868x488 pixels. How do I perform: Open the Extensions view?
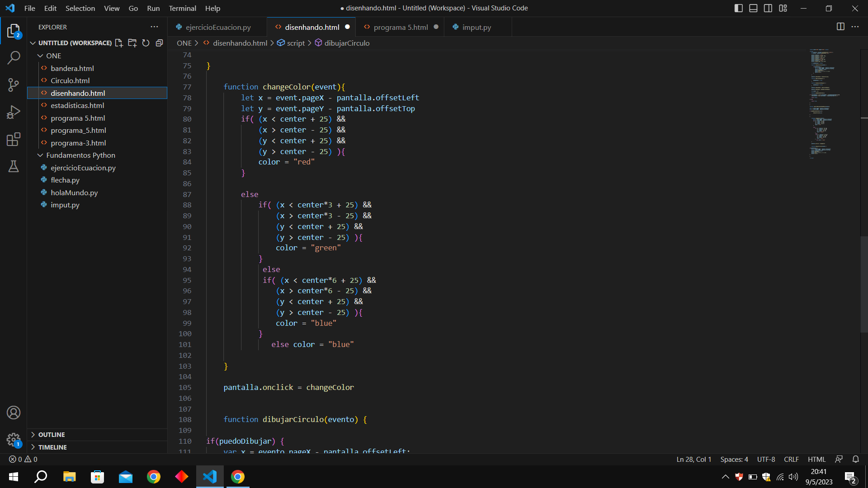[x=14, y=139]
